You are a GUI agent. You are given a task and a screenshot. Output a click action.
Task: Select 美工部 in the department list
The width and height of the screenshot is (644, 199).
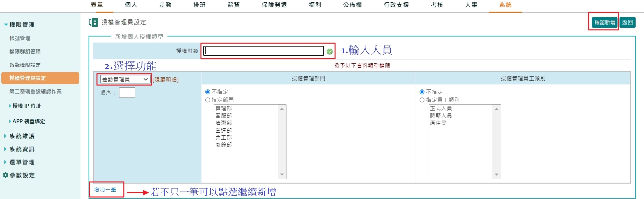[224, 137]
